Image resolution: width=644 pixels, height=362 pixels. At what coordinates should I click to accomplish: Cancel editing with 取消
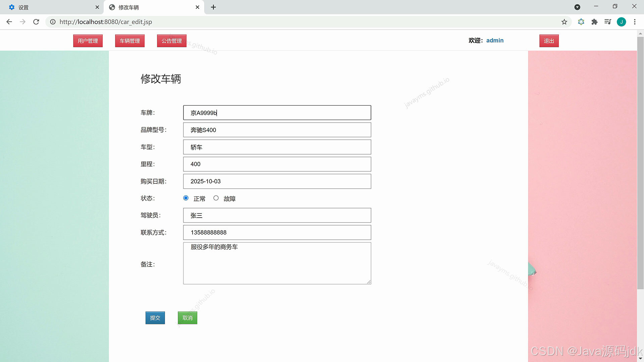point(187,318)
